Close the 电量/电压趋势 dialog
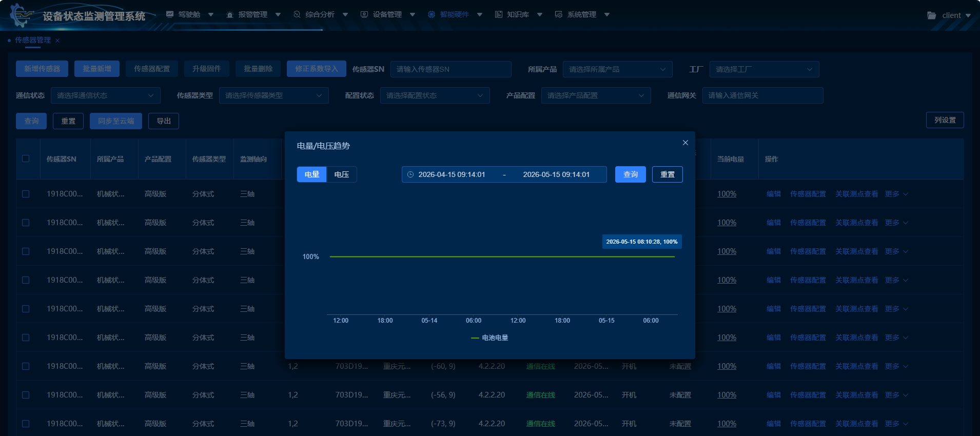 685,143
